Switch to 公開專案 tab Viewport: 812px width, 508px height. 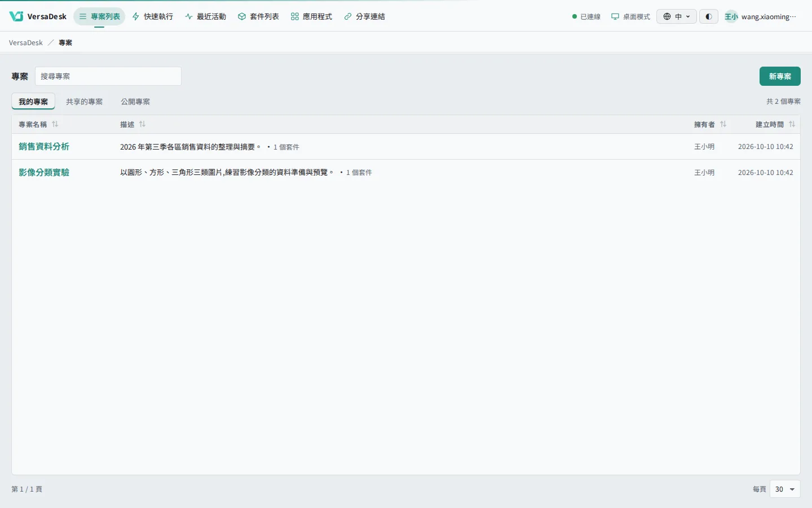[135, 102]
